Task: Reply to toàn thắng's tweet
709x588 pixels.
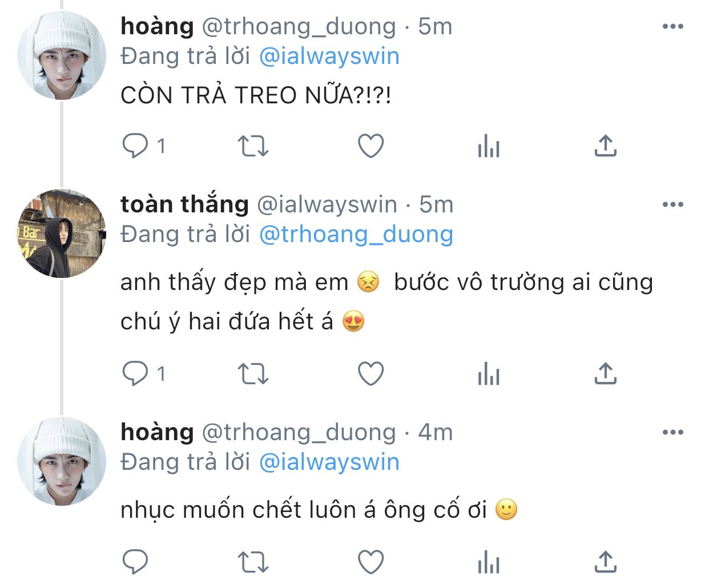Action: pos(136,374)
